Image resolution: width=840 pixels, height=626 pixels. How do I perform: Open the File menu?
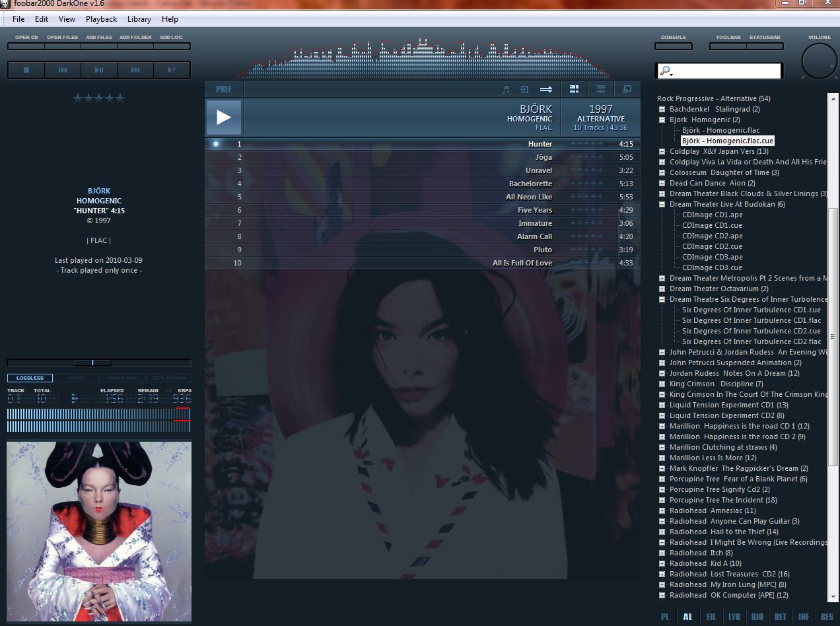click(x=18, y=19)
